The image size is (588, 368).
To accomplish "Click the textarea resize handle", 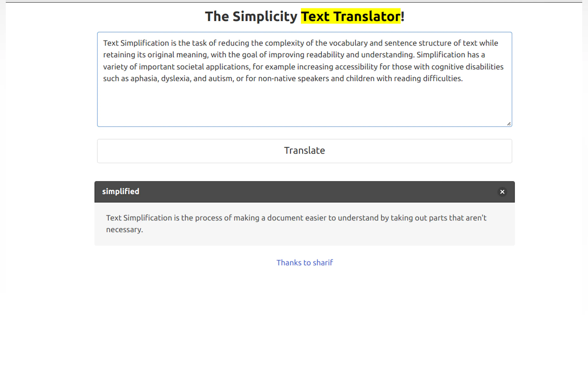I will point(509,124).
